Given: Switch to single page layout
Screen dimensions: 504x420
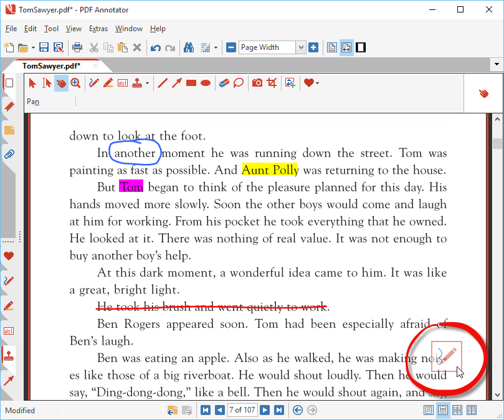Looking at the screenshot, I should [x=429, y=411].
